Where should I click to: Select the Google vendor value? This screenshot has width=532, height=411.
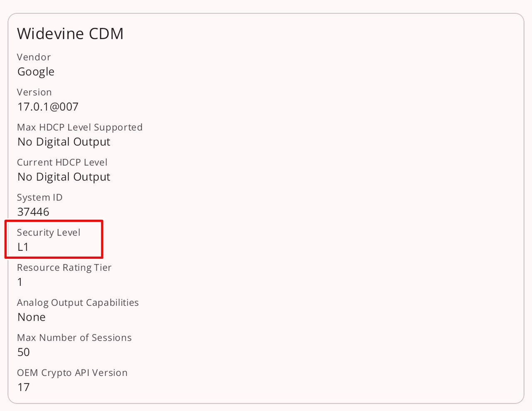[36, 72]
